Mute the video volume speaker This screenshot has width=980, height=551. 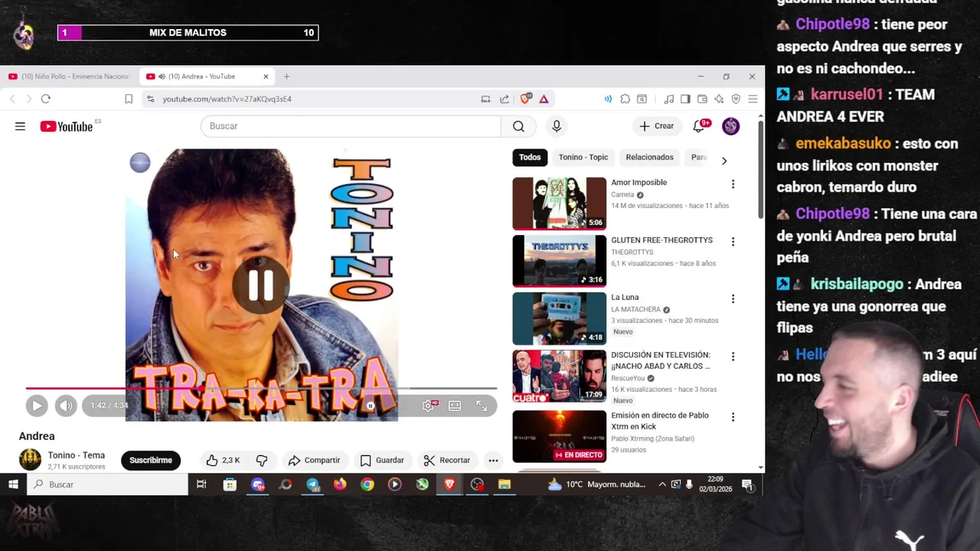click(x=66, y=406)
